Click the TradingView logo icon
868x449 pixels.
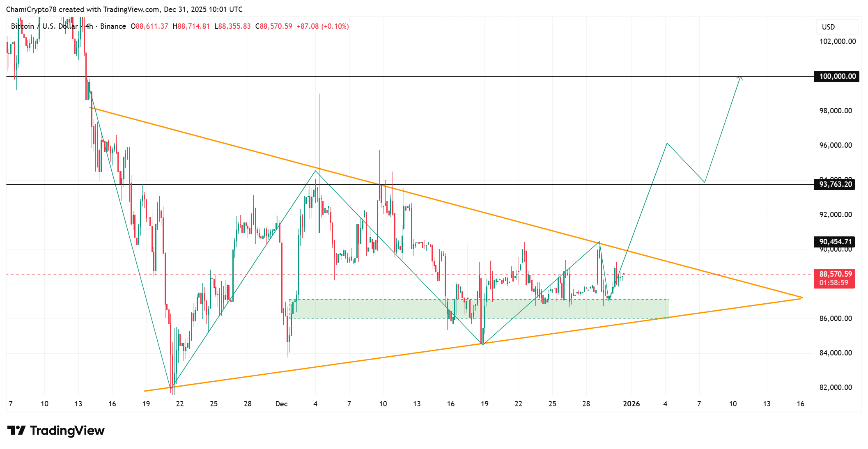16,431
